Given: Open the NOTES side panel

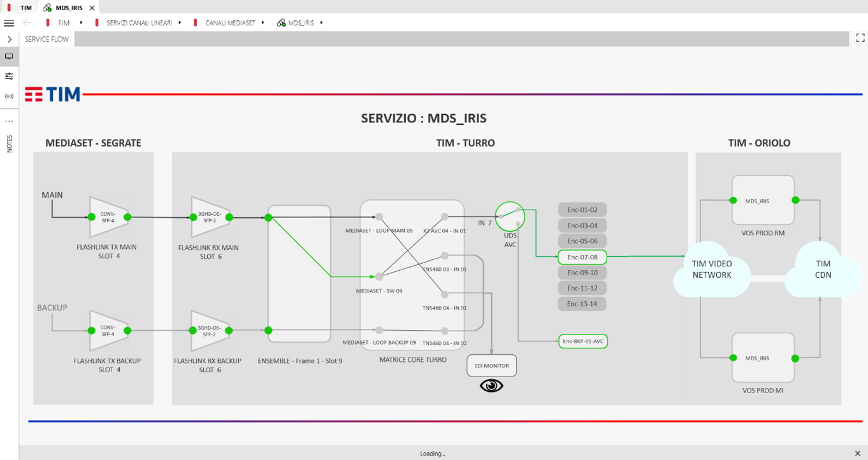Looking at the screenshot, I should tap(9, 143).
